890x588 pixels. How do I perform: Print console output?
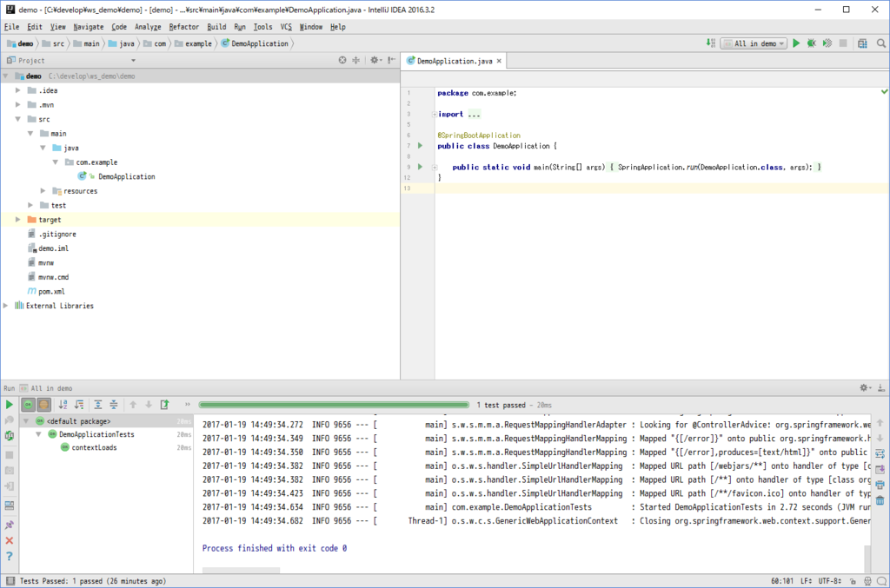point(880,485)
